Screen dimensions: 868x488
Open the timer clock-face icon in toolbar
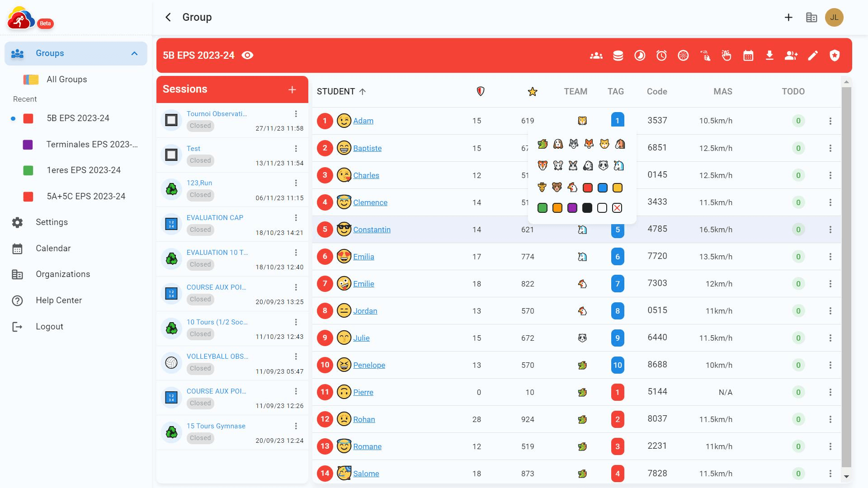click(x=640, y=56)
